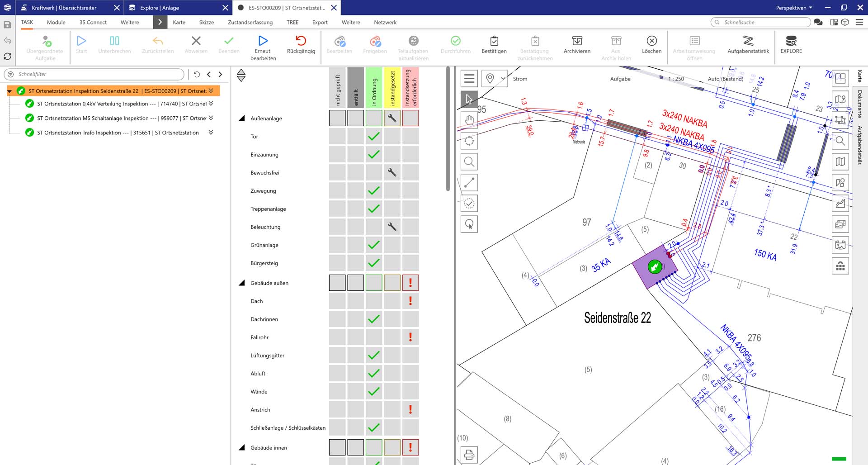The image size is (868, 465).
Task: Activate the hand pan tool on map
Action: point(469,120)
